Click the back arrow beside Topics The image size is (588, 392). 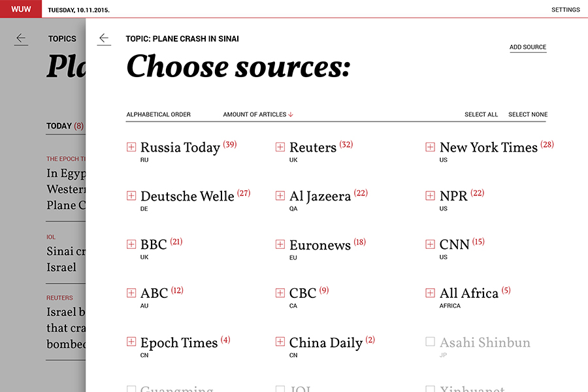click(x=21, y=39)
